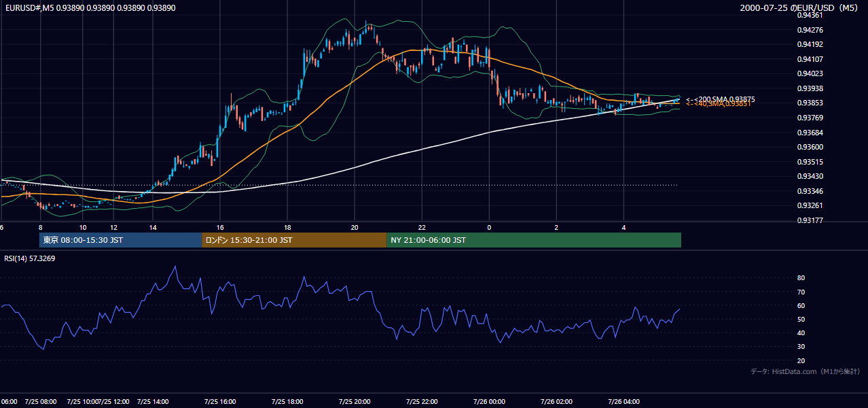
Task: Click RSI scale label 70
Action: tap(801, 292)
